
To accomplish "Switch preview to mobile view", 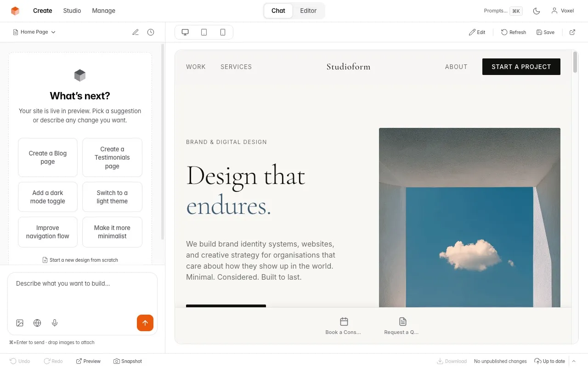I will click(x=222, y=32).
